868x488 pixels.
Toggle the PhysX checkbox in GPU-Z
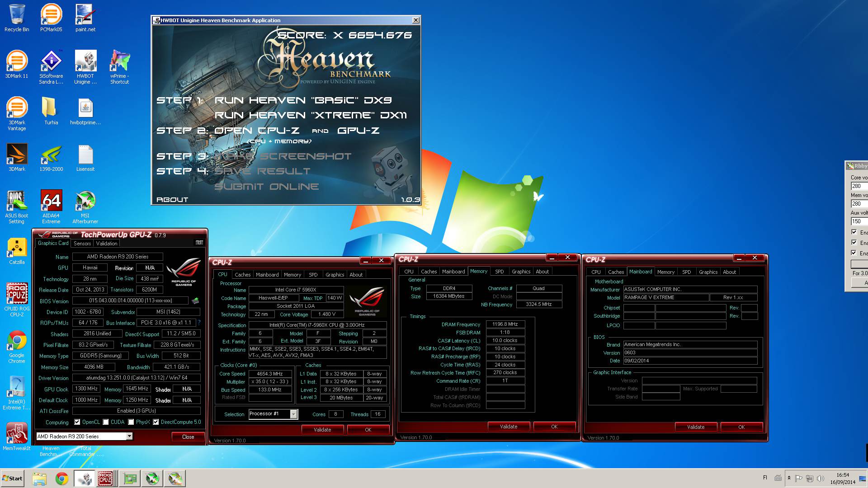(x=131, y=422)
